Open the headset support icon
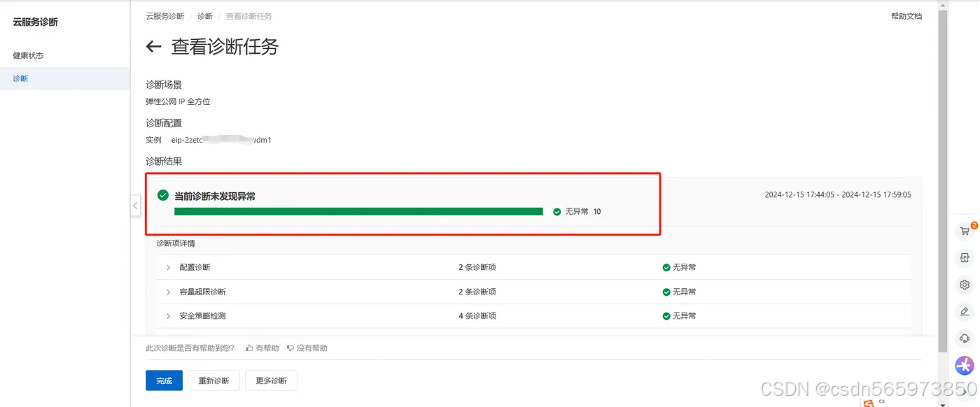The height and width of the screenshot is (407, 980). tap(965, 338)
